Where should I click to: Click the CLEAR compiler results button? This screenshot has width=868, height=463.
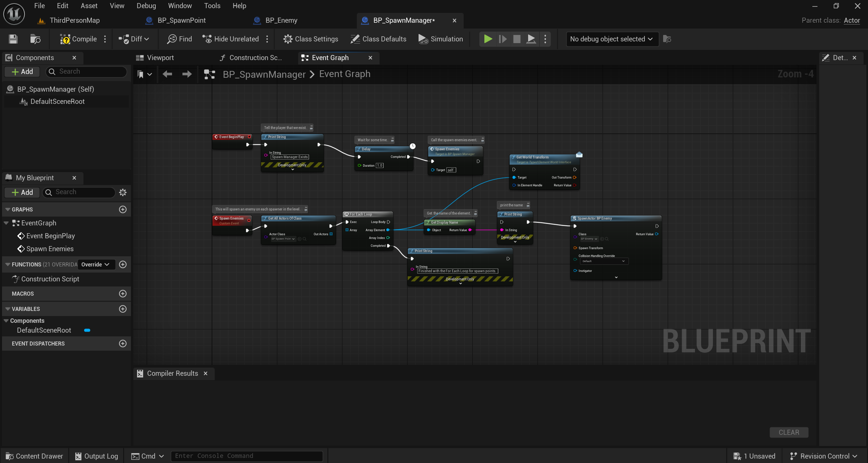(789, 432)
